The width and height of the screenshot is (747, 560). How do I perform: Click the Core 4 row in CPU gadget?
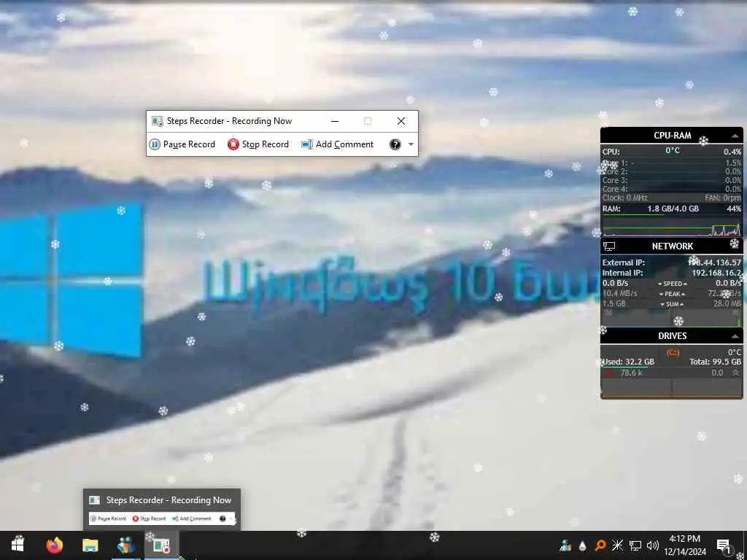point(672,189)
